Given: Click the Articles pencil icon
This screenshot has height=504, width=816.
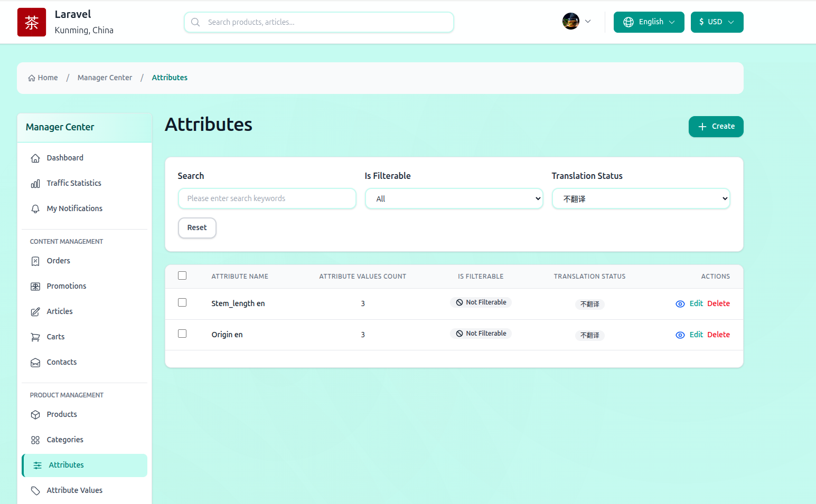Looking at the screenshot, I should pos(35,312).
